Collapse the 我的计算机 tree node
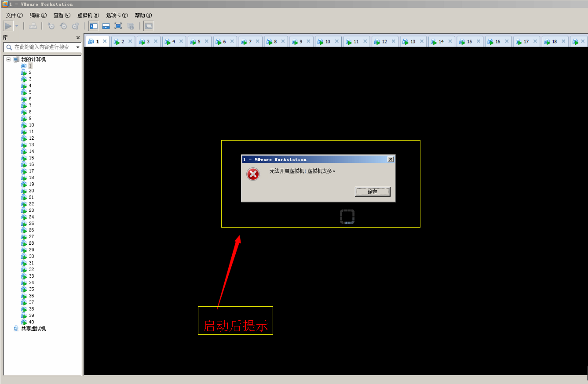Viewport: 588px width, 384px height. (8, 59)
